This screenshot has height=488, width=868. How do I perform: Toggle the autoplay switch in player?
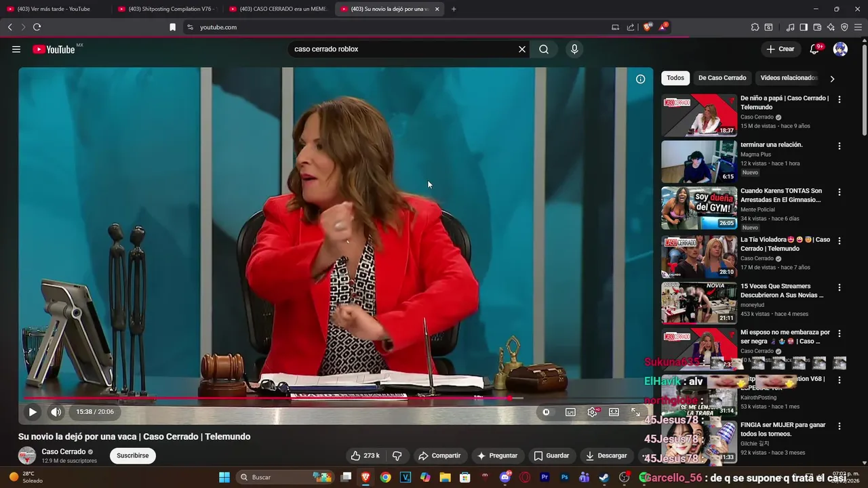[546, 411]
